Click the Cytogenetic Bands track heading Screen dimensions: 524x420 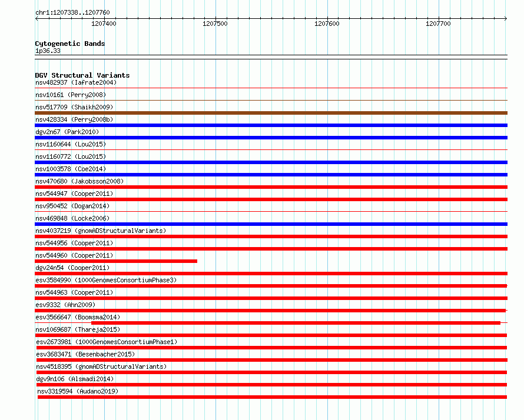[x=70, y=44]
